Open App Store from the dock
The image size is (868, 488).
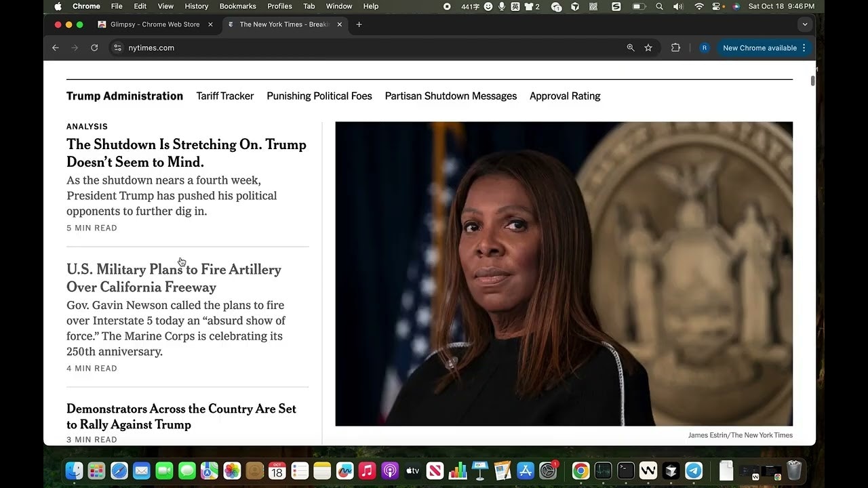coord(526,470)
